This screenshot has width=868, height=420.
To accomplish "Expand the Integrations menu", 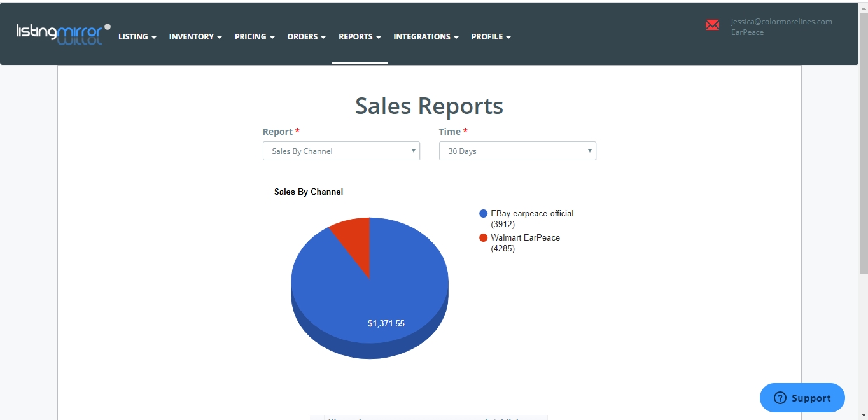I will tap(426, 37).
